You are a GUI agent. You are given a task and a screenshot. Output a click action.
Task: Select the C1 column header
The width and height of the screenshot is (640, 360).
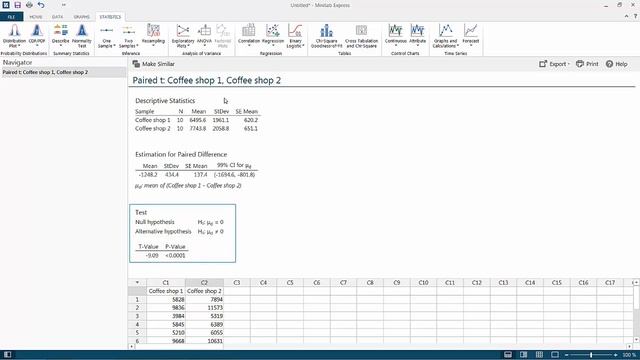tap(166, 282)
